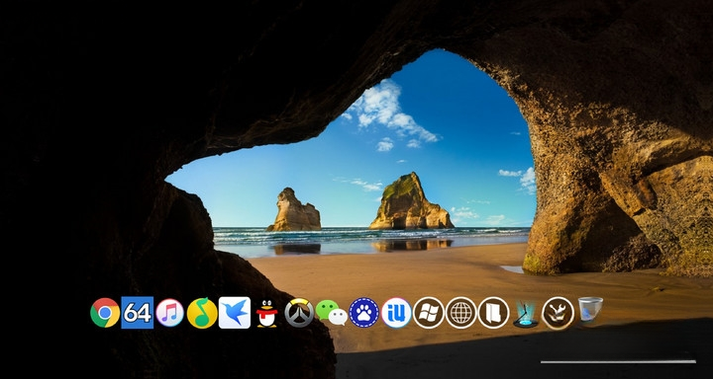The width and height of the screenshot is (713, 379).
Task: Open Google Chrome from the dock
Action: (105, 313)
